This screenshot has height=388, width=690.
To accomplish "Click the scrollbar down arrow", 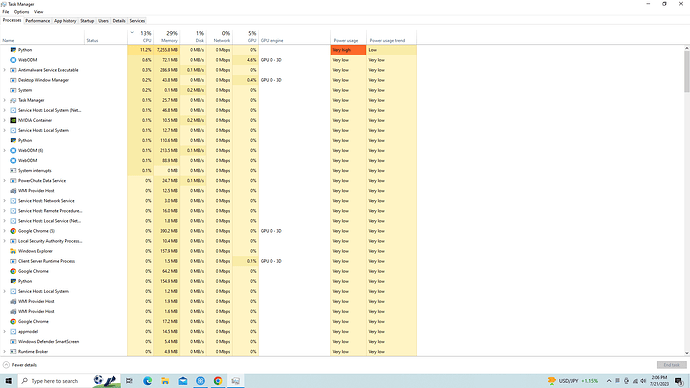I will pos(686,353).
